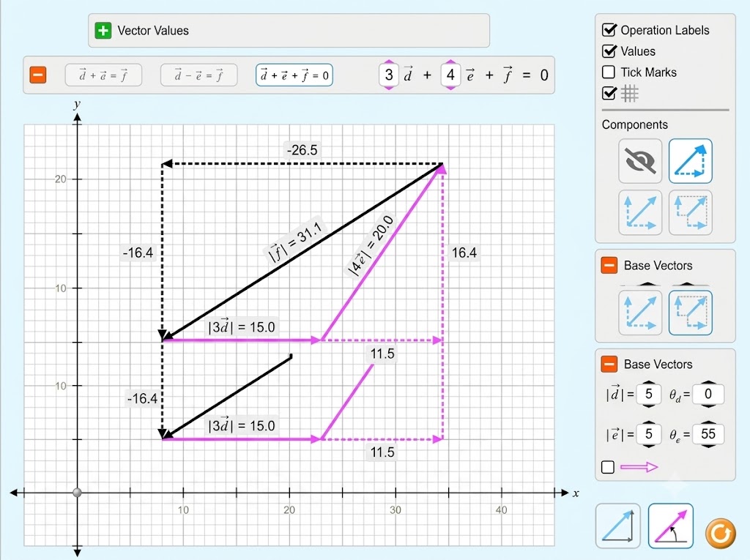Screen dimensions: 750x560
Task: Decrease angle θe value
Action: [708, 445]
